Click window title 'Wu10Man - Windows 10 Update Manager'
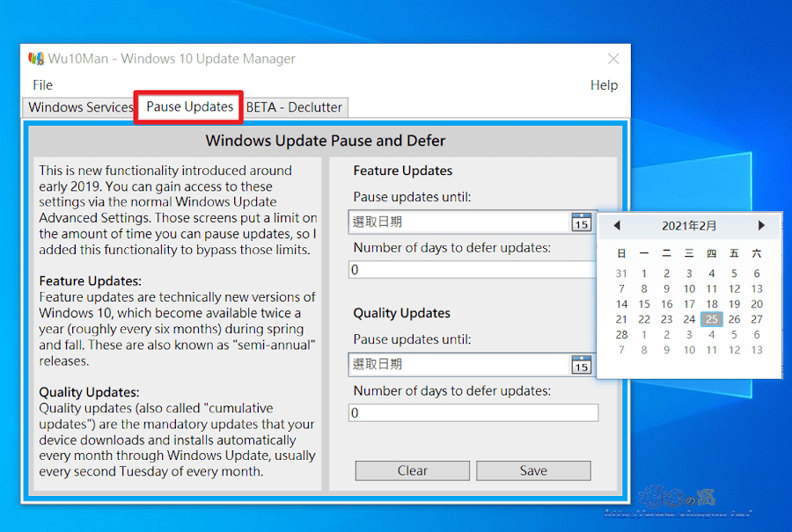Image resolution: width=792 pixels, height=532 pixels. [x=172, y=59]
